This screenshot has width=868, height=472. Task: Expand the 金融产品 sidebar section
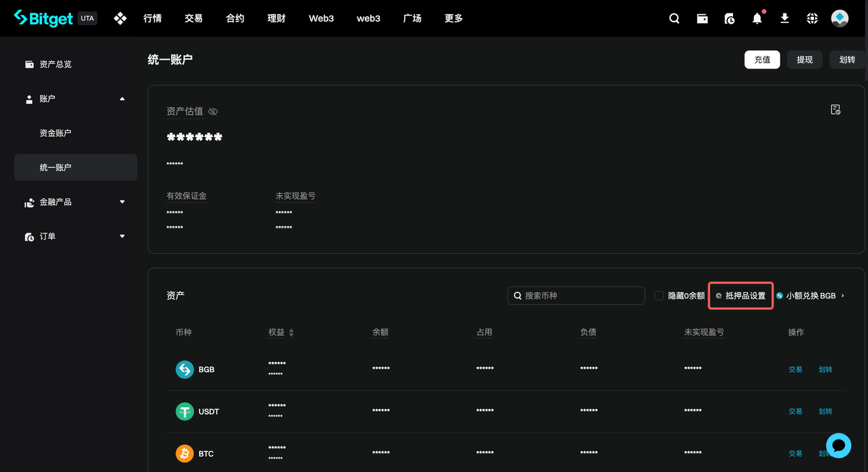coord(122,202)
